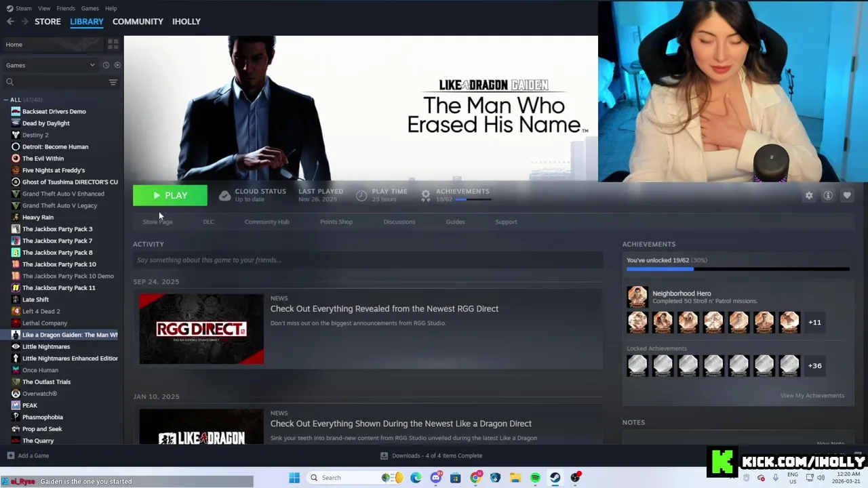Open the Achievements trophy icon
868x488 pixels.
click(425, 196)
